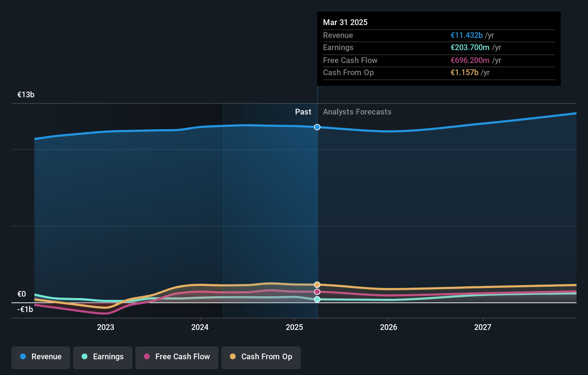The height and width of the screenshot is (375, 588).
Task: Select the Earnings teal data marker
Action: 317,299
